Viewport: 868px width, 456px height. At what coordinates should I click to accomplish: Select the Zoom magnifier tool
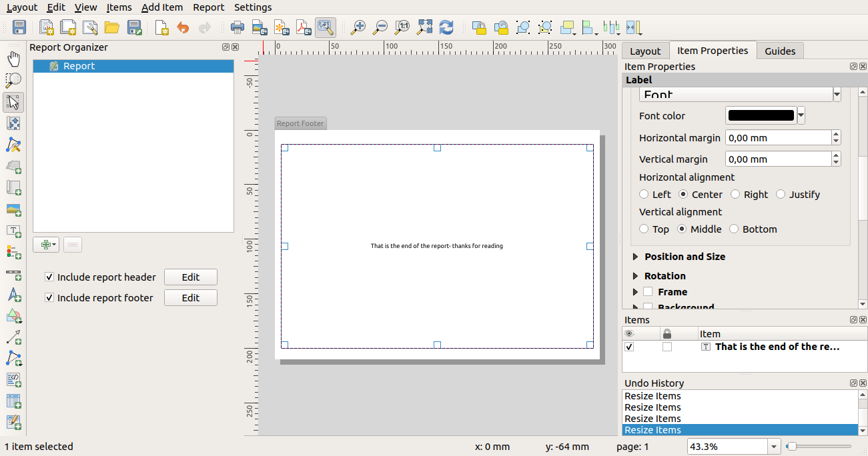[x=13, y=80]
